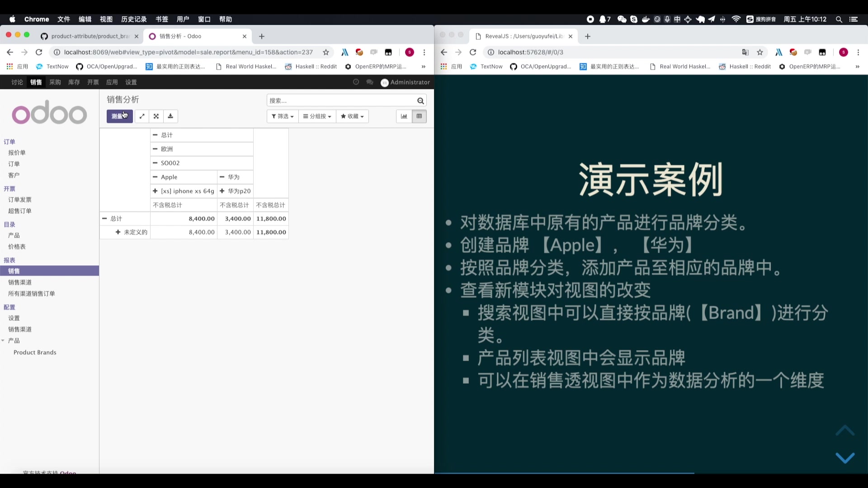Click the pivot view icon
The height and width of the screenshot is (488, 868).
click(x=419, y=116)
